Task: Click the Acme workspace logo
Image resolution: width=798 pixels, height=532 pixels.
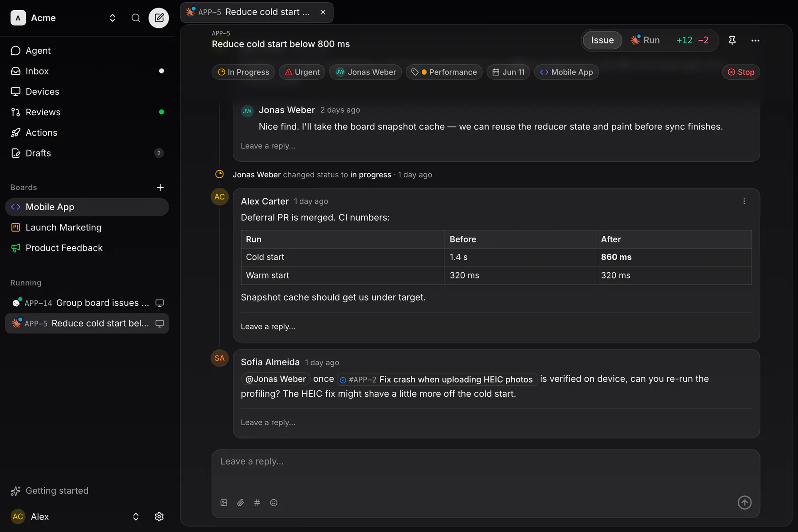Action: (x=18, y=18)
